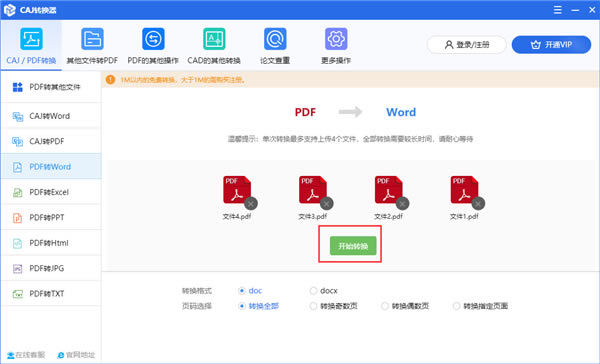This screenshot has height=364, width=600.
Task: Choose the docx output format radio
Action: pos(313,291)
